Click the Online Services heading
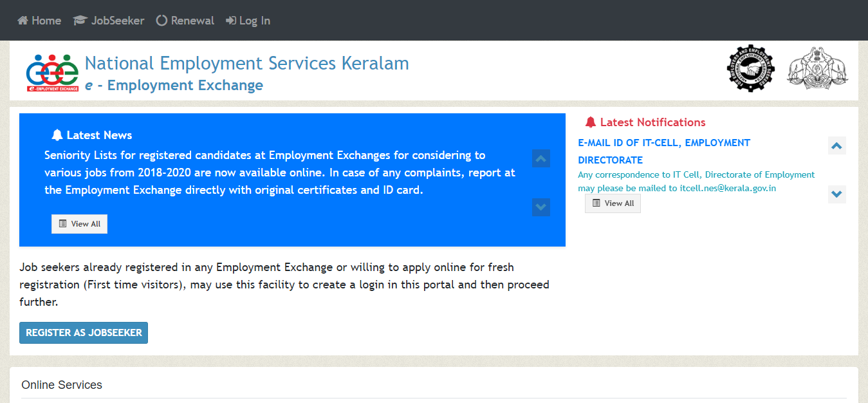Screen dimensions: 868x403 tap(62, 385)
